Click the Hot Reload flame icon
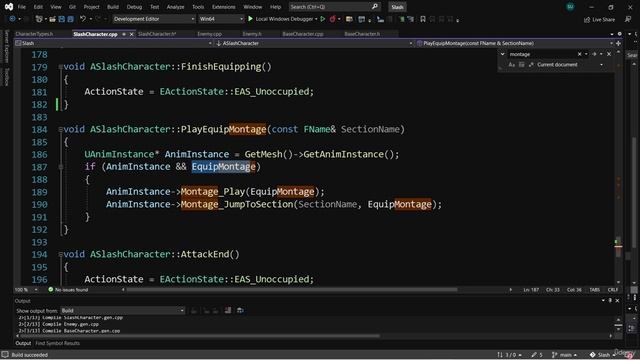This screenshot has height=360, width=640. click(333, 19)
